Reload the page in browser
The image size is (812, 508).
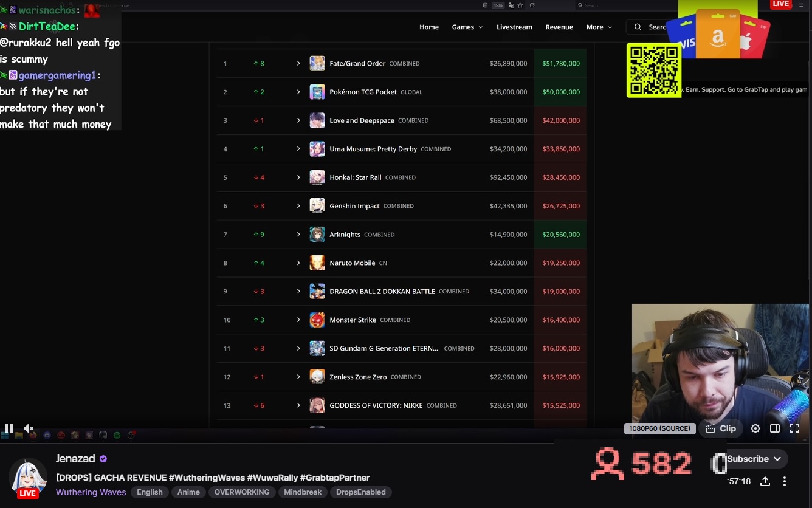point(532,5)
